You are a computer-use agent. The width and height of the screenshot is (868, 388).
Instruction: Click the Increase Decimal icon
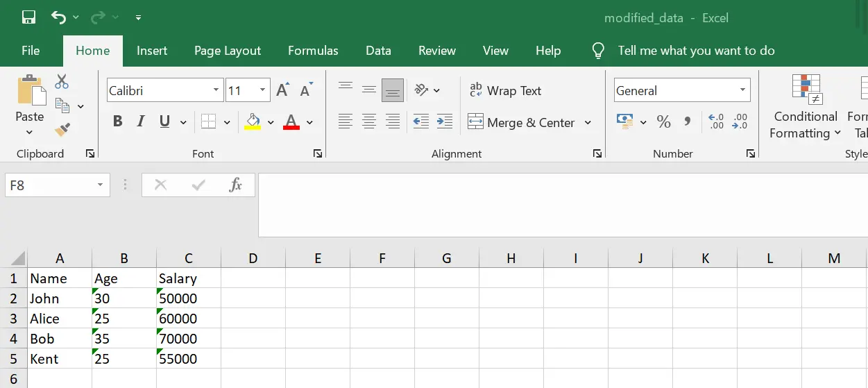pos(716,122)
